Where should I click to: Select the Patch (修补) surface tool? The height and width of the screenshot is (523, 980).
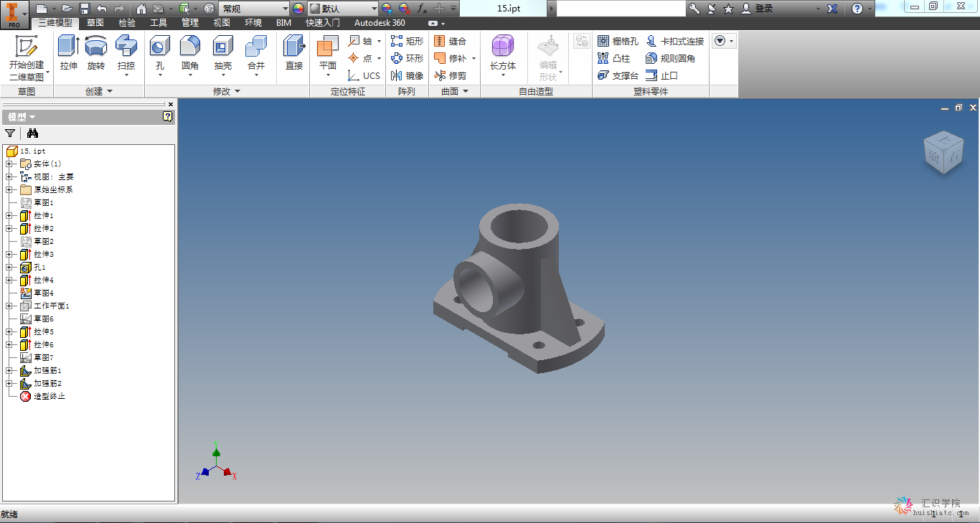pos(451,58)
